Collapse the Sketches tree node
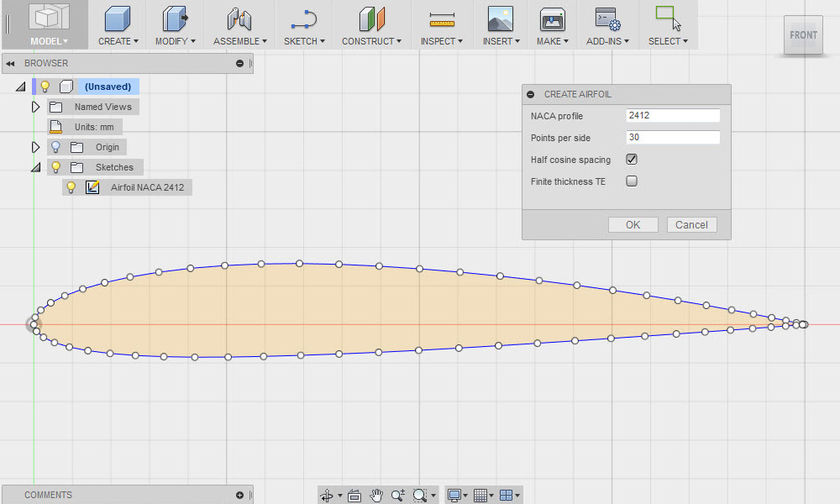840x504 pixels. click(36, 168)
